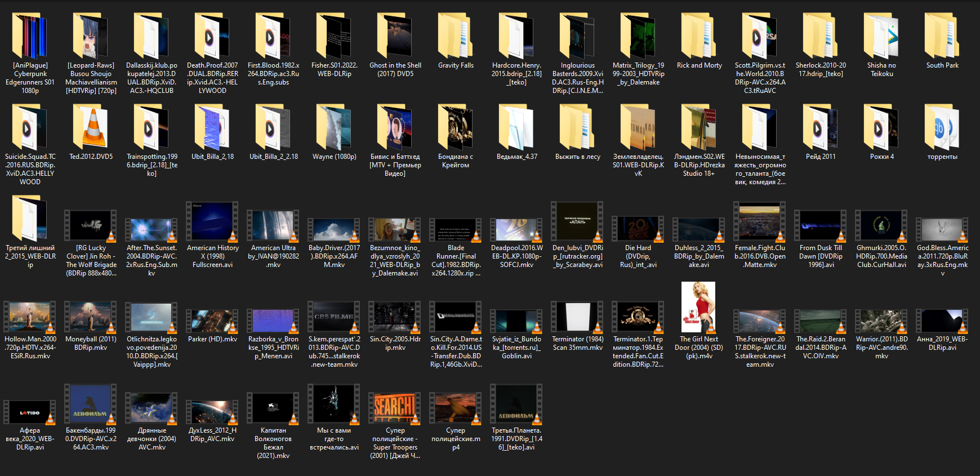Image resolution: width=980 pixels, height=476 pixels.
Task: Click the Shisha no Teikoku folder icon
Action: pyautogui.click(x=881, y=36)
